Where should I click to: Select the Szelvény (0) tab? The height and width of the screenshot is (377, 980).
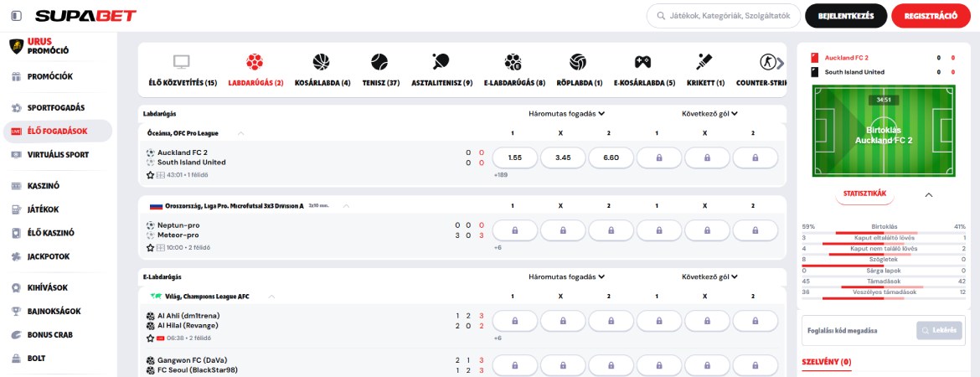(826, 361)
